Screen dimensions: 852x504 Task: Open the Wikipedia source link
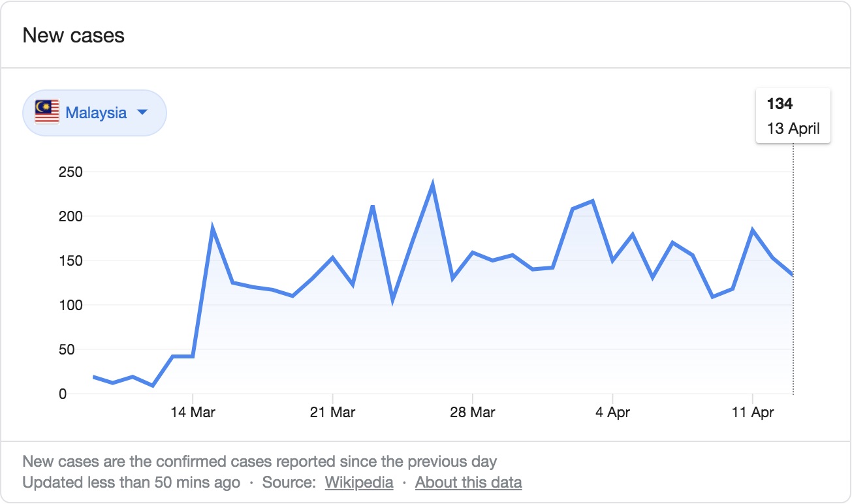point(359,482)
